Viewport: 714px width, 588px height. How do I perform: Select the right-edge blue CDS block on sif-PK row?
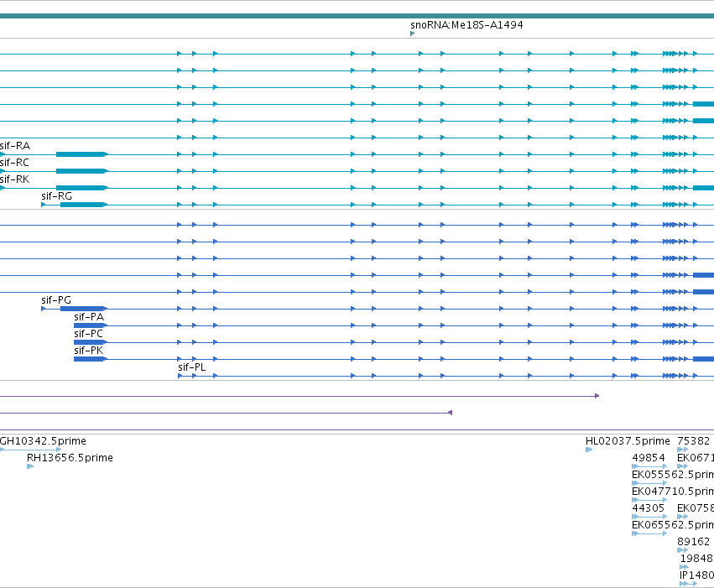pos(704,359)
